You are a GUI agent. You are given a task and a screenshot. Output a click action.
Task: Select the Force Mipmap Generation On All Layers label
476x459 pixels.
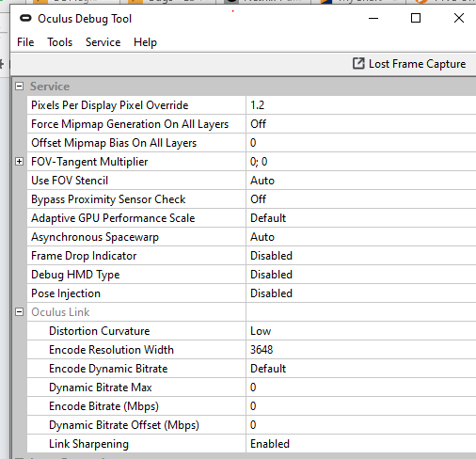coord(130,124)
